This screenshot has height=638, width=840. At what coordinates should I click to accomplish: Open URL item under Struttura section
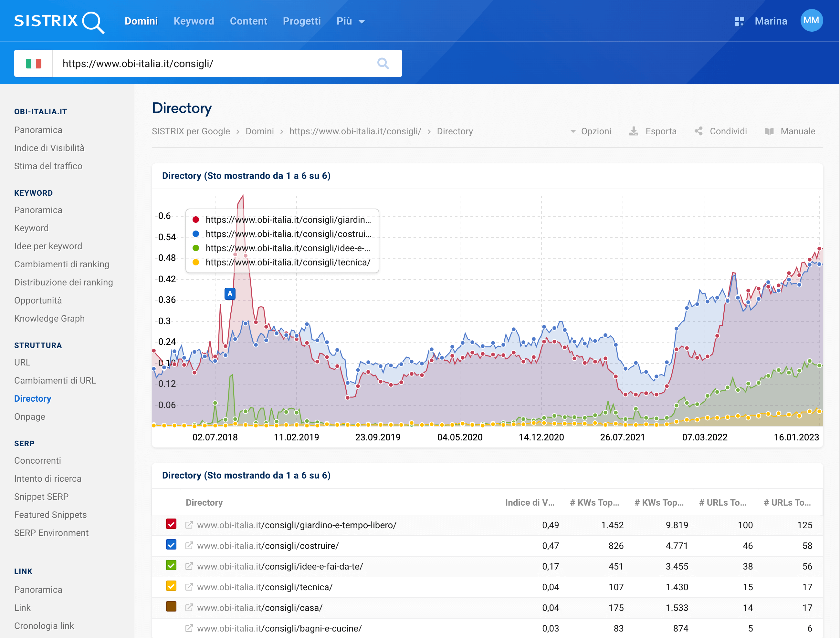[22, 363]
